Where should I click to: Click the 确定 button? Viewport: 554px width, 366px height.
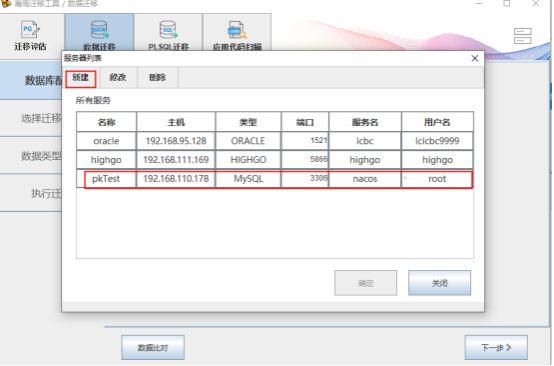(x=366, y=283)
